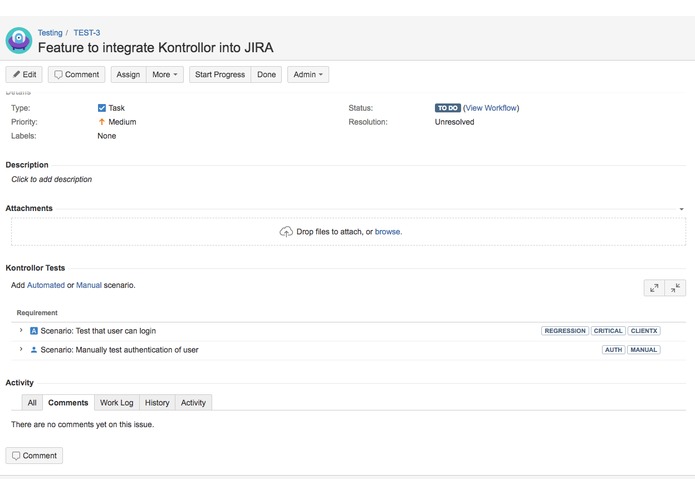The height and width of the screenshot is (494, 695).
Task: Click the collapse all scenarios icon
Action: click(x=675, y=288)
